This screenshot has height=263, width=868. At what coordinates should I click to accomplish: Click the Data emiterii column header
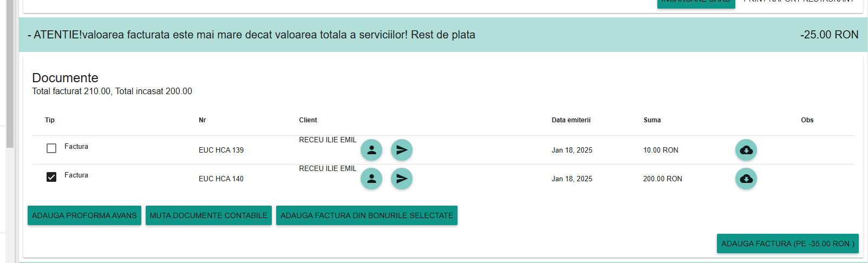[571, 120]
